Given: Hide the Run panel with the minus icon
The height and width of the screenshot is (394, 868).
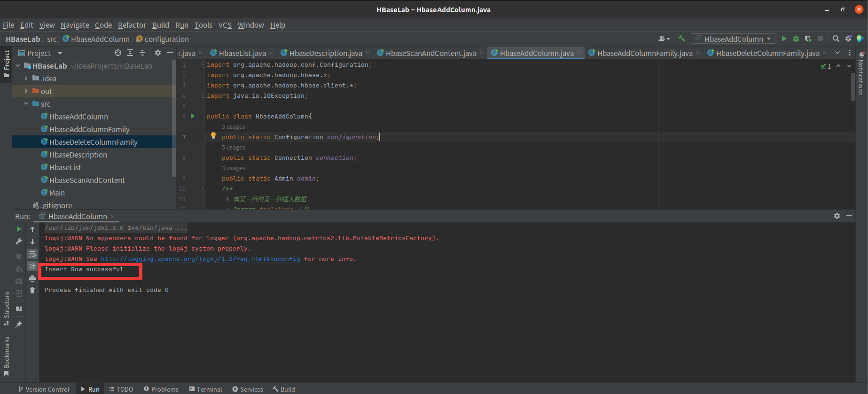Looking at the screenshot, I should click(x=849, y=216).
